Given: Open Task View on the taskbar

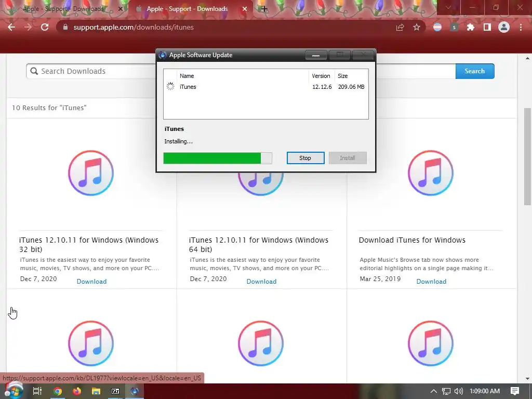Looking at the screenshot, I should [37, 391].
